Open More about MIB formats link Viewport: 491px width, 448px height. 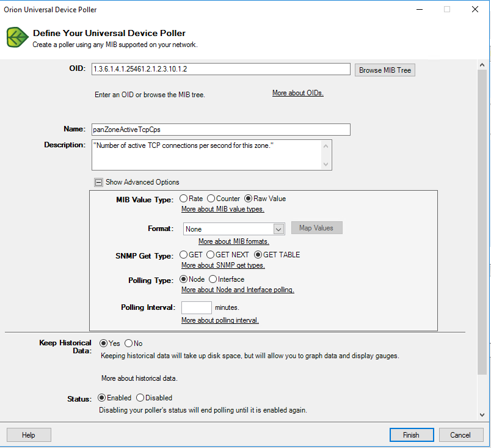coord(234,241)
